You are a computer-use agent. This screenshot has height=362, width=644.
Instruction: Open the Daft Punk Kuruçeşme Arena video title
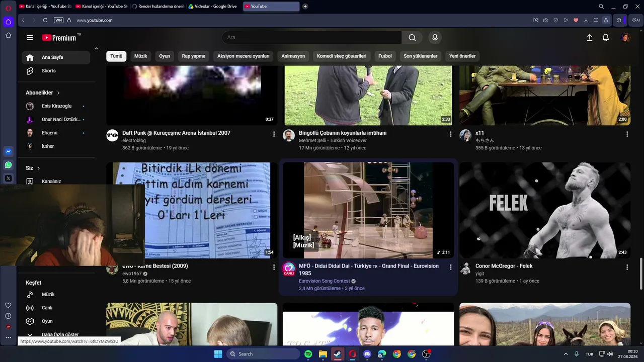pos(176,133)
